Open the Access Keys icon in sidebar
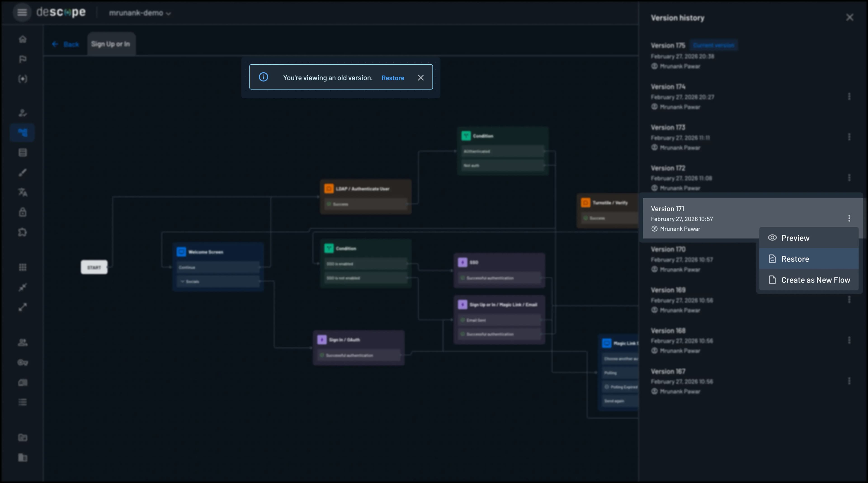Screen dimensions: 868x483 tap(23, 363)
